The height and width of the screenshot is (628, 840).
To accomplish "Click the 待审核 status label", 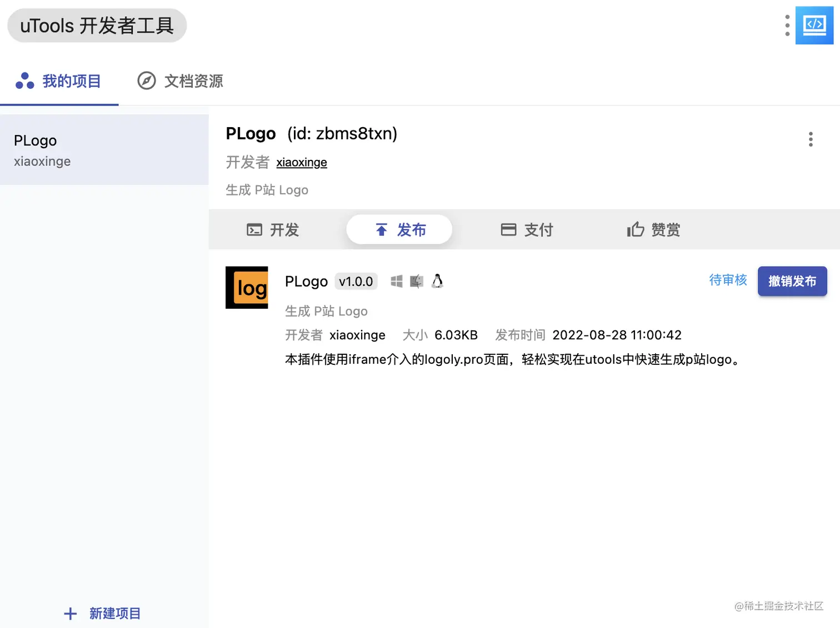I will (x=728, y=280).
